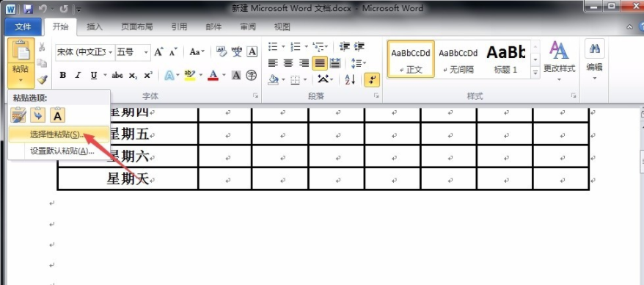Toggle Justify alignment
The width and height of the screenshot is (644, 285).
pyautogui.click(x=320, y=63)
